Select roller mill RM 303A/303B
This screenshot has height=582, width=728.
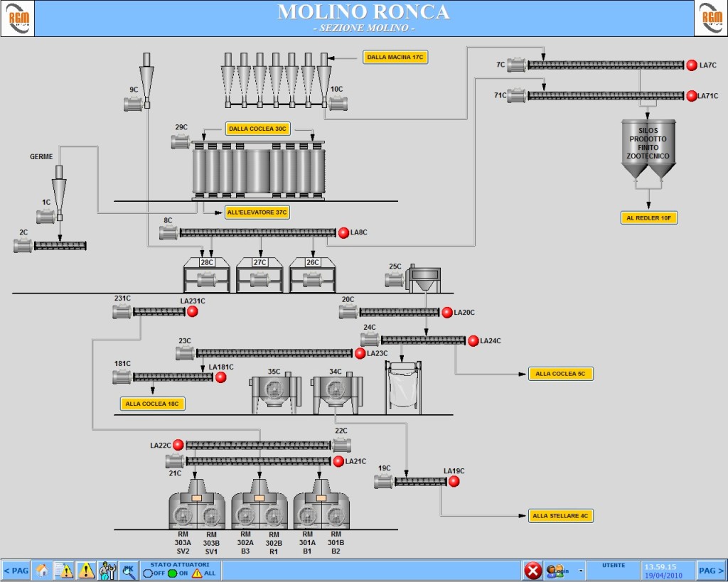pyautogui.click(x=197, y=505)
